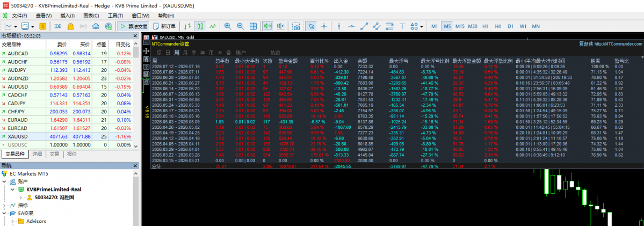644x226 pixels.
Task: Click the tile windows grid icon
Action: pyautogui.click(x=254, y=26)
